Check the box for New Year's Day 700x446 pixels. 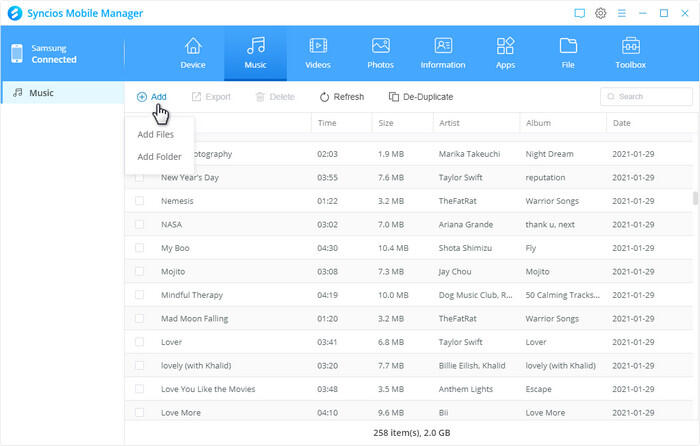tap(139, 178)
